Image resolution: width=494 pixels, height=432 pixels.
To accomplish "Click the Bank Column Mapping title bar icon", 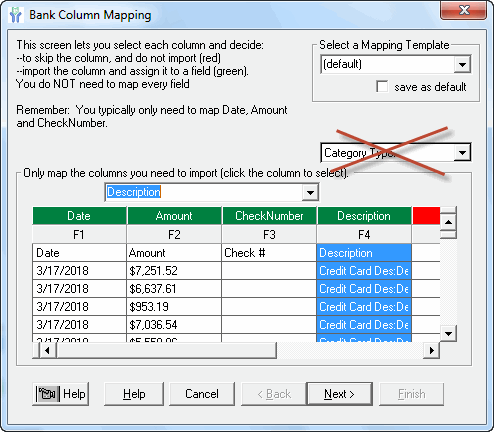I will tap(16, 15).
